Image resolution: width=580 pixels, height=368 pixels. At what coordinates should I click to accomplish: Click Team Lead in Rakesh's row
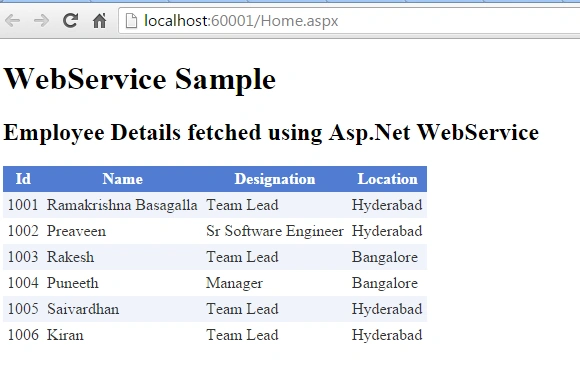[242, 257]
